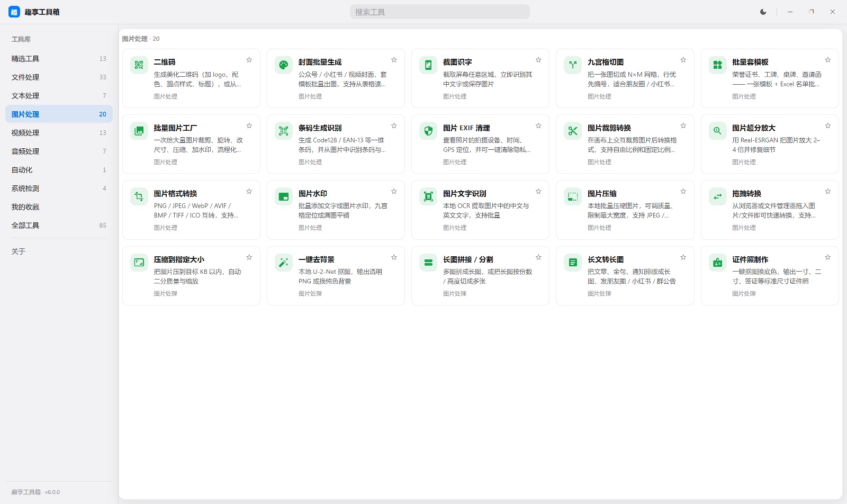Select the 自动化 sidebar category
Image resolution: width=847 pixels, height=504 pixels.
coord(59,170)
